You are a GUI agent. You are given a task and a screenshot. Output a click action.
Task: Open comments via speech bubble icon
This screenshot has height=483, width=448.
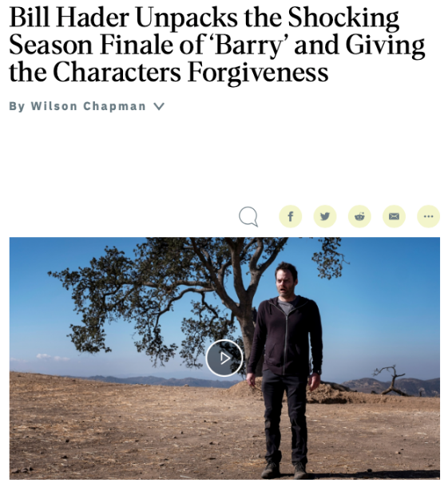[x=248, y=216]
